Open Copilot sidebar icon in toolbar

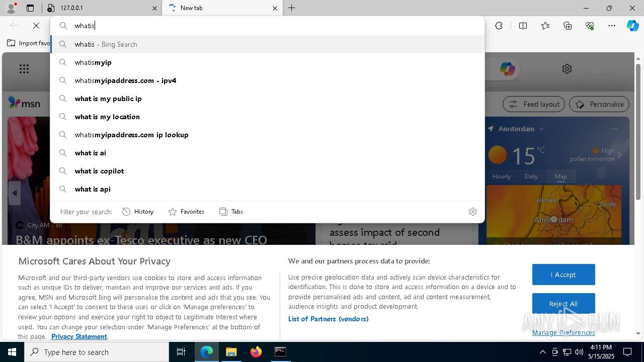coord(632,26)
